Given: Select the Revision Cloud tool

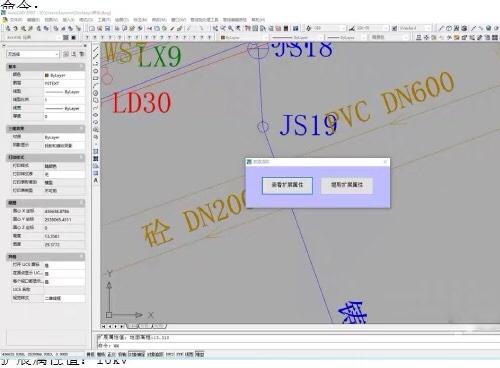Looking at the screenshot, I should (x=96, y=100).
